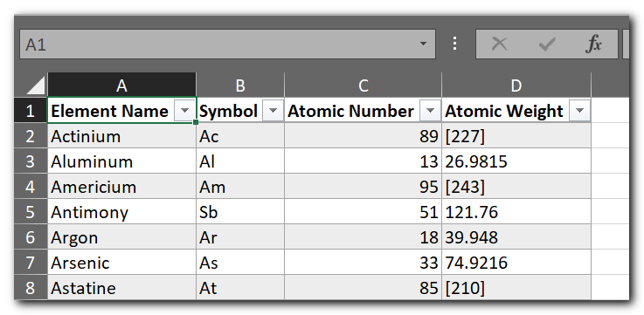Select the Actinium cell

122,136
